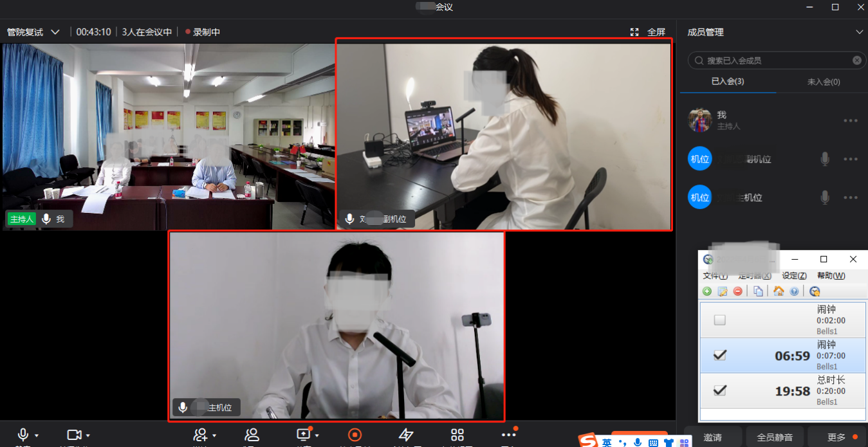Open the apps grid icon in bottom toolbar
Screen dimensions: 868x447
457,435
